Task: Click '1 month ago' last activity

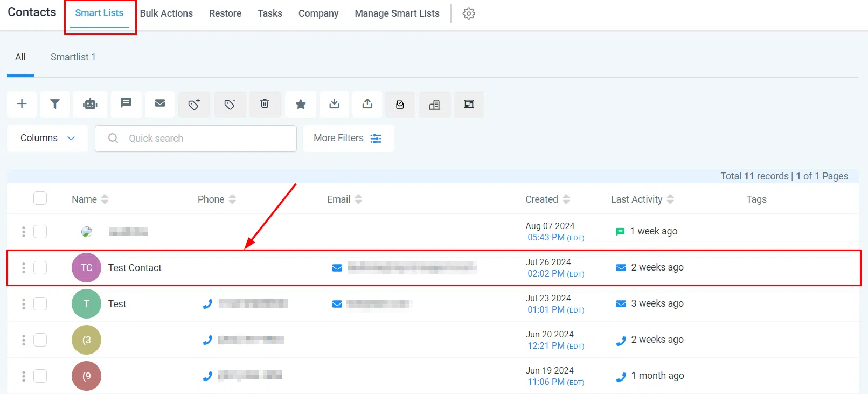Action: point(657,376)
